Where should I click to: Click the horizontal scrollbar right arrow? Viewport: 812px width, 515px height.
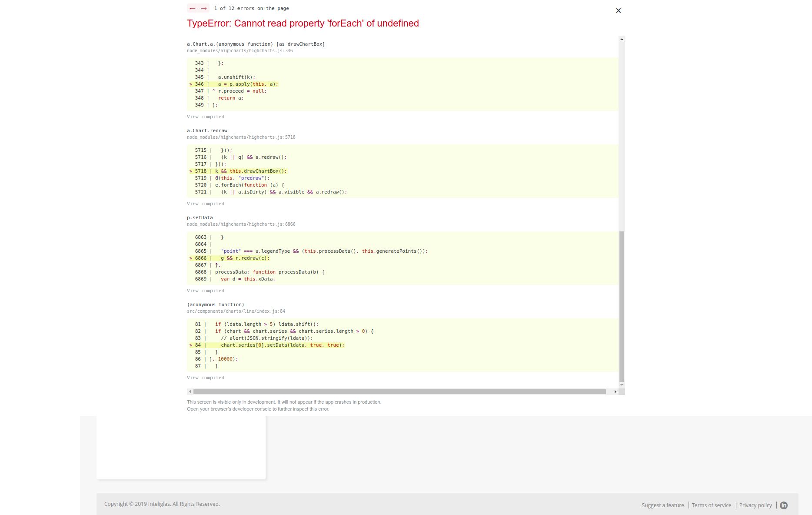616,391
